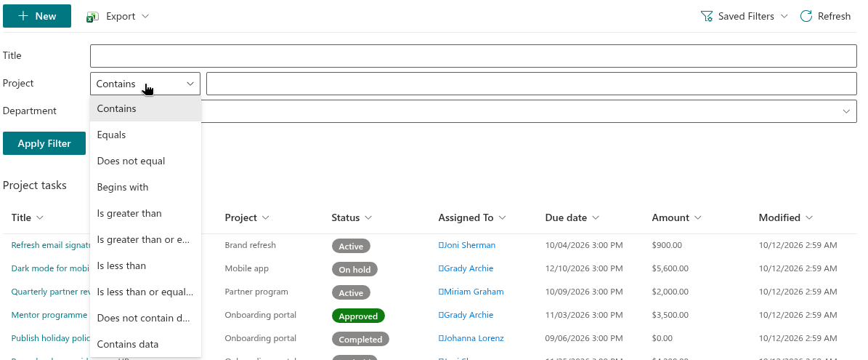
Task: Select Is less than option
Action: coord(145,265)
